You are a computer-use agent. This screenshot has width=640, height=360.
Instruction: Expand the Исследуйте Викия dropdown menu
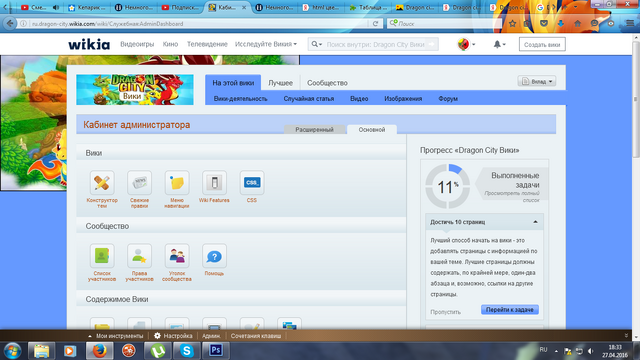click(x=266, y=44)
